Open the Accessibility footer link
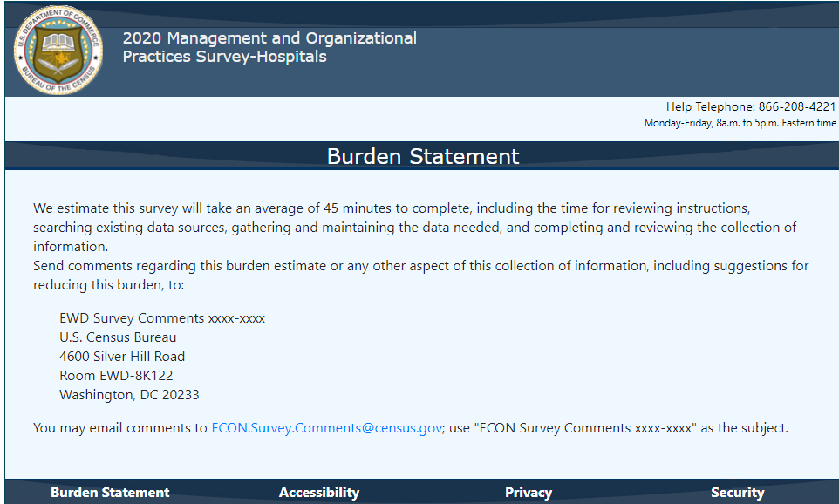839x504 pixels. (319, 493)
